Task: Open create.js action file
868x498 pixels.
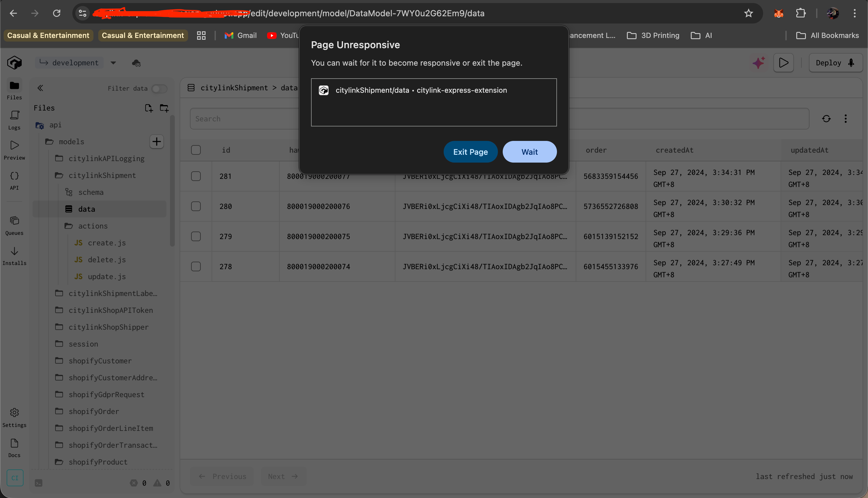Action: pos(106,243)
